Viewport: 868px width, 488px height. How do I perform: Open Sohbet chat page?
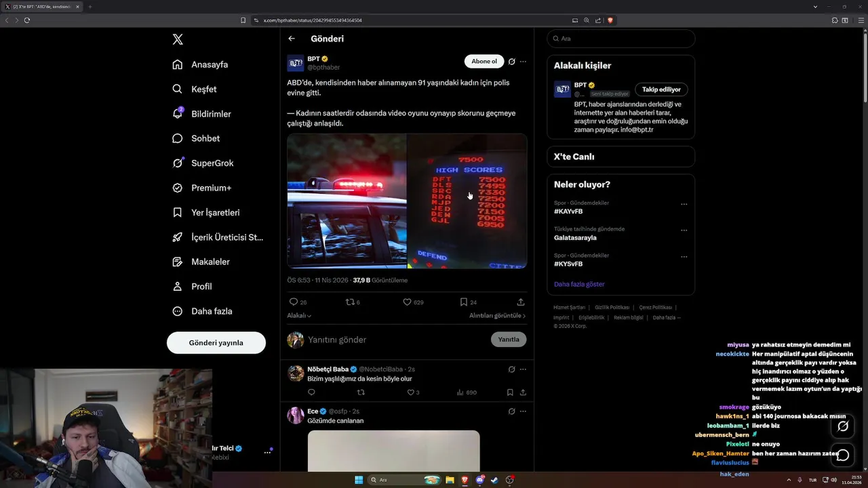coord(196,138)
